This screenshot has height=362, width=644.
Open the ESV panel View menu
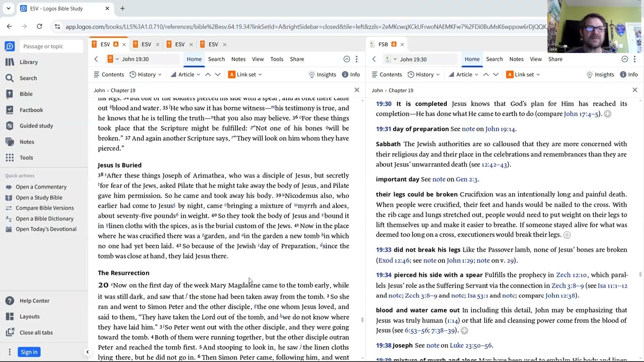258,59
